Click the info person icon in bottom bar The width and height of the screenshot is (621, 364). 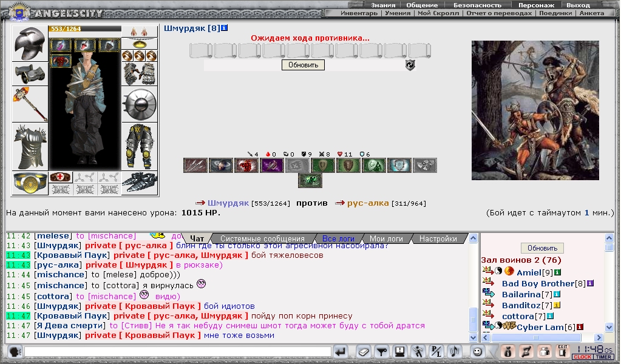507,351
